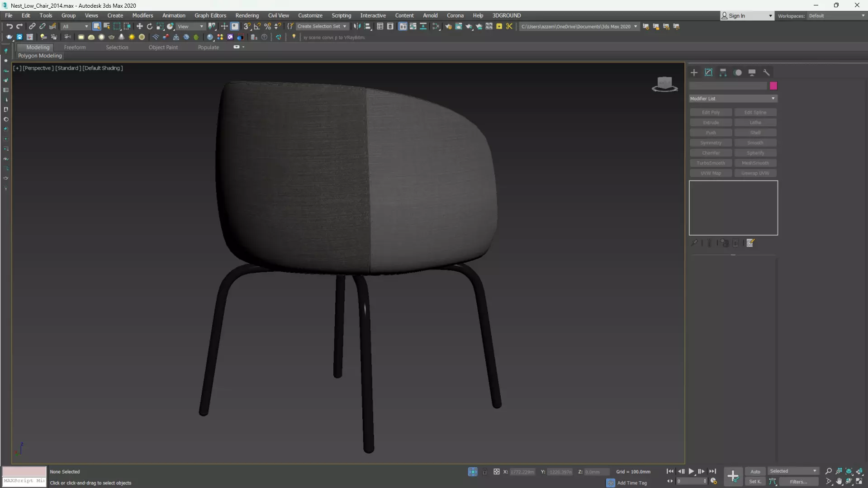Click the Undo arrow icon
This screenshot has height=488, width=868.
click(x=9, y=26)
